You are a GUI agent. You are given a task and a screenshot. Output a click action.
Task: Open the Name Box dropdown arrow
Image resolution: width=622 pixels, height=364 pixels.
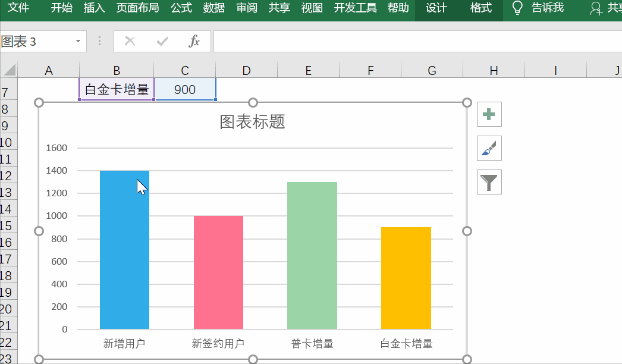[x=77, y=42]
